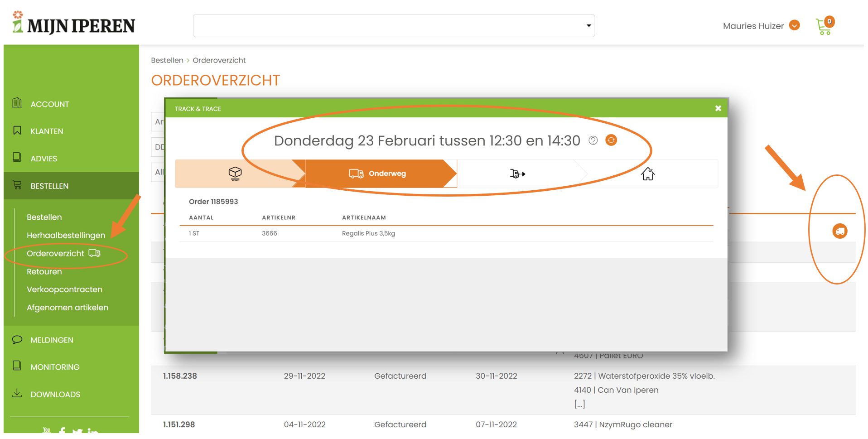Click the Mijn Iperen logo

click(73, 24)
